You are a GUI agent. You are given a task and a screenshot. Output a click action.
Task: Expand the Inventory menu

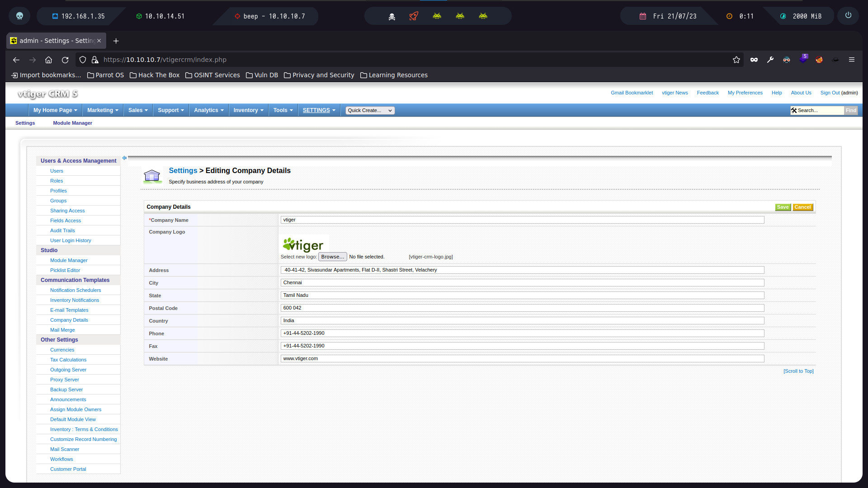click(x=248, y=110)
